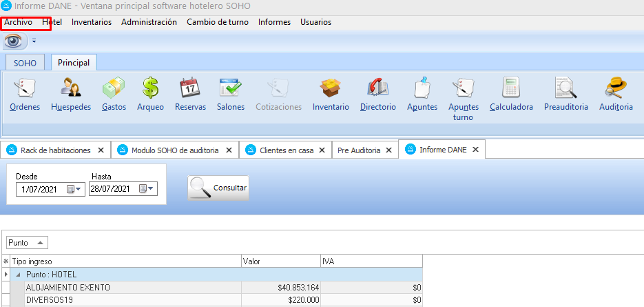Open the Ordenes module icon
The image size is (644, 307).
click(x=25, y=88)
